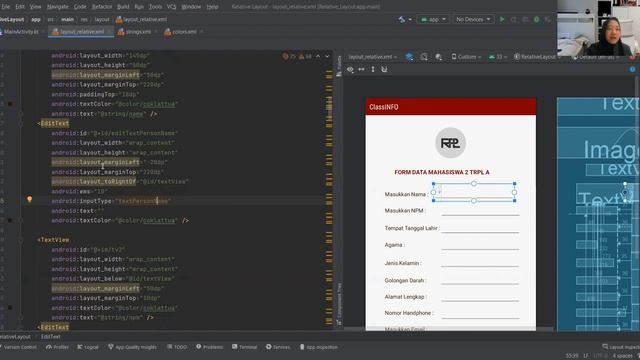Image resolution: width=640 pixels, height=360 pixels.
Task: Click the 'main' breadcrumb in the navigation bar
Action: coord(67,19)
